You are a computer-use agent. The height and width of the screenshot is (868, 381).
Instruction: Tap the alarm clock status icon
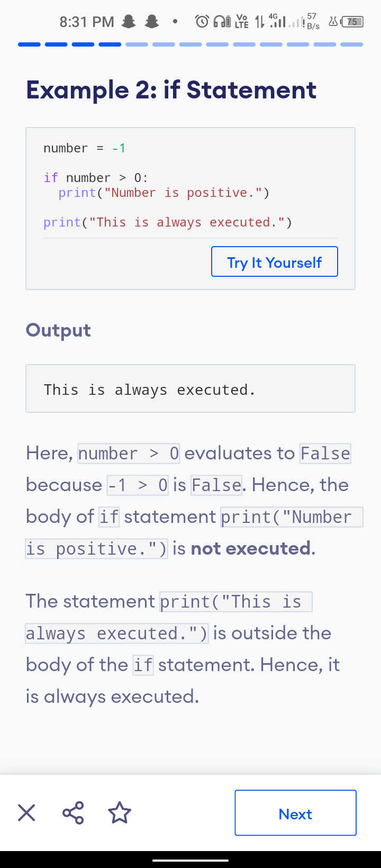202,22
